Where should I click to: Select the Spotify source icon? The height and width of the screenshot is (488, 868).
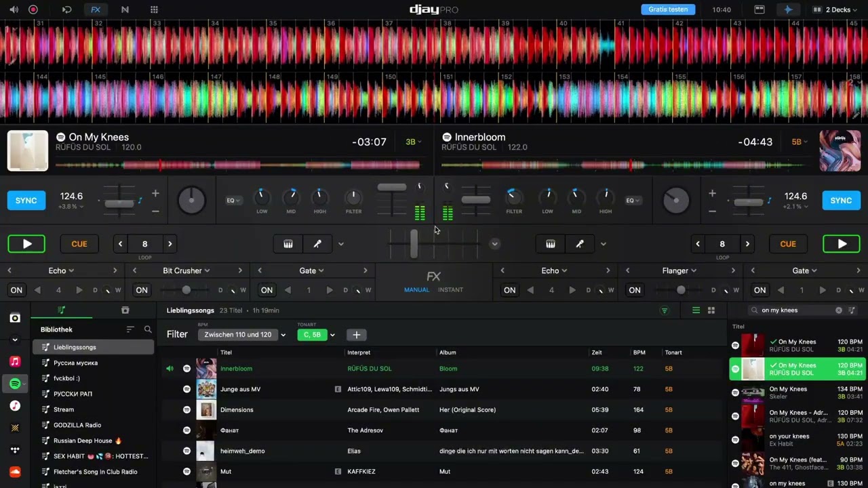pyautogui.click(x=15, y=384)
